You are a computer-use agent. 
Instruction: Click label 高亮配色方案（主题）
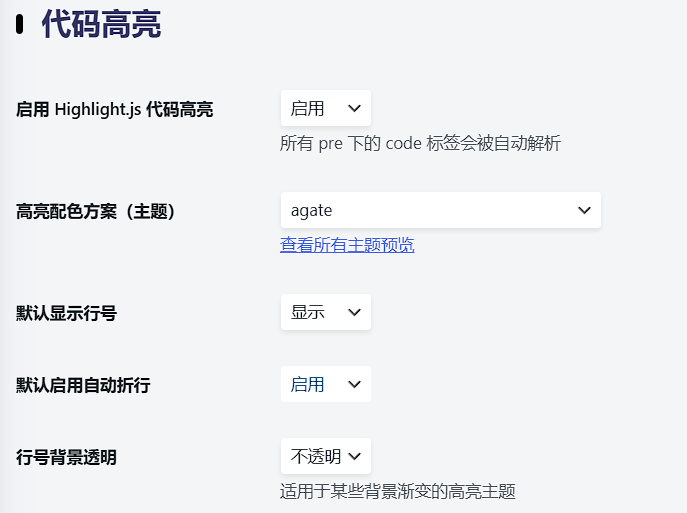96,212
